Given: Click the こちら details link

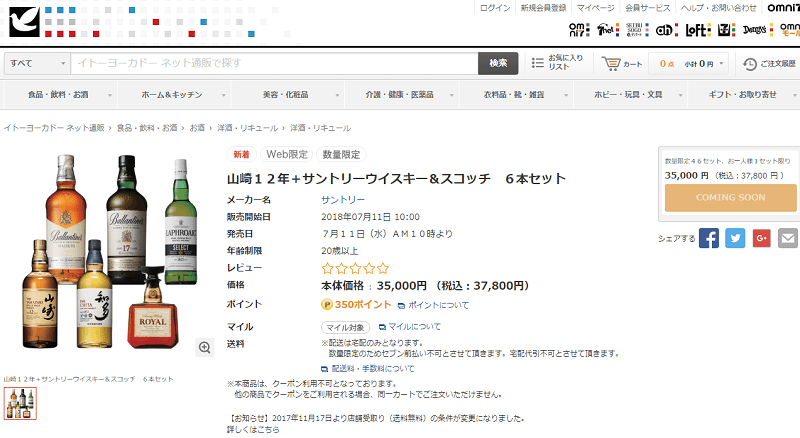Looking at the screenshot, I should click(x=268, y=430).
